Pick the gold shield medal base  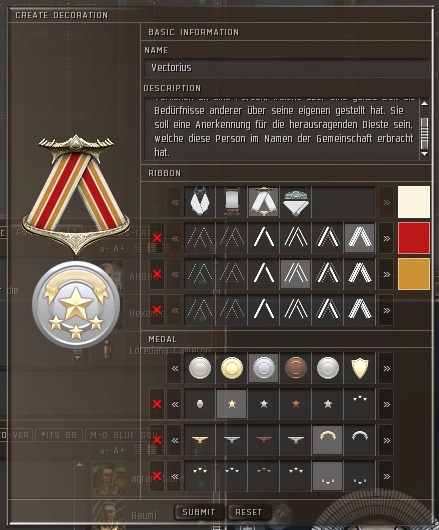pos(360,368)
